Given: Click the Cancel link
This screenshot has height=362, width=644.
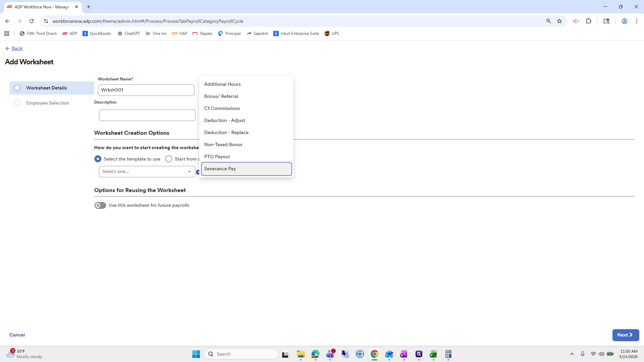Looking at the screenshot, I should pos(17,335).
